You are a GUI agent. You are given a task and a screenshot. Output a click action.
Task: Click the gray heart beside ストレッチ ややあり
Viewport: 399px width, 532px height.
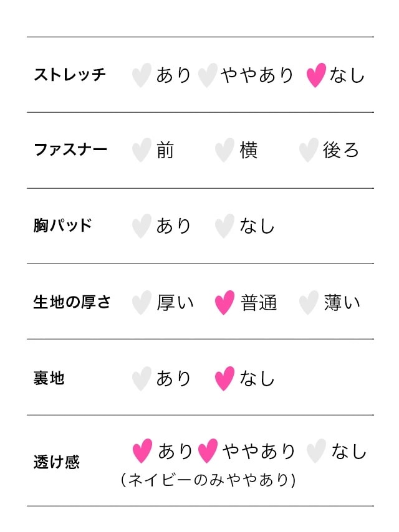point(207,75)
